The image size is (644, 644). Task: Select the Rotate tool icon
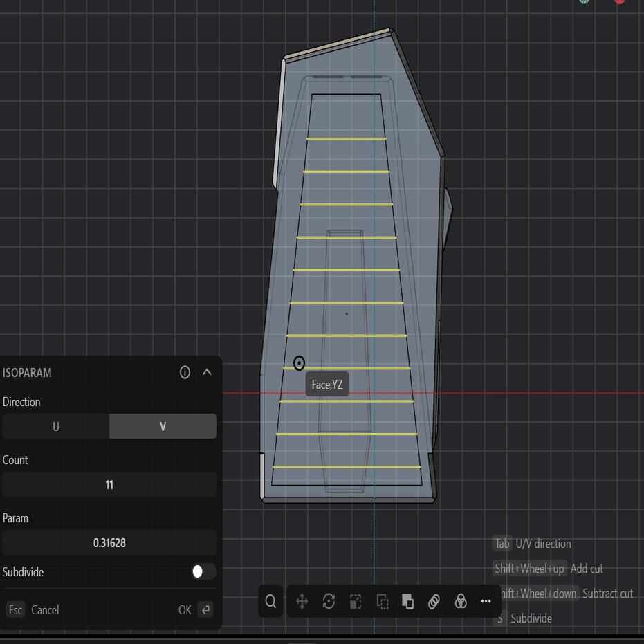[x=329, y=601]
